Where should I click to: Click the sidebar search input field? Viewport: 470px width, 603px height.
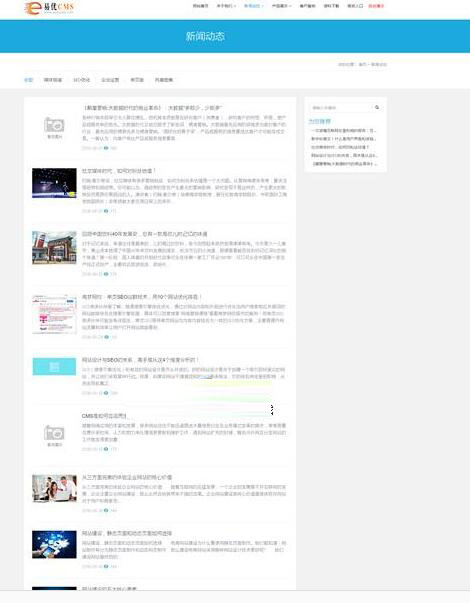340,108
